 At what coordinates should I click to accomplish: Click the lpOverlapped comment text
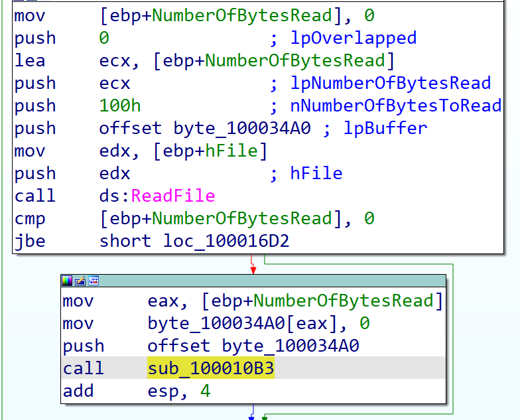pos(354,38)
